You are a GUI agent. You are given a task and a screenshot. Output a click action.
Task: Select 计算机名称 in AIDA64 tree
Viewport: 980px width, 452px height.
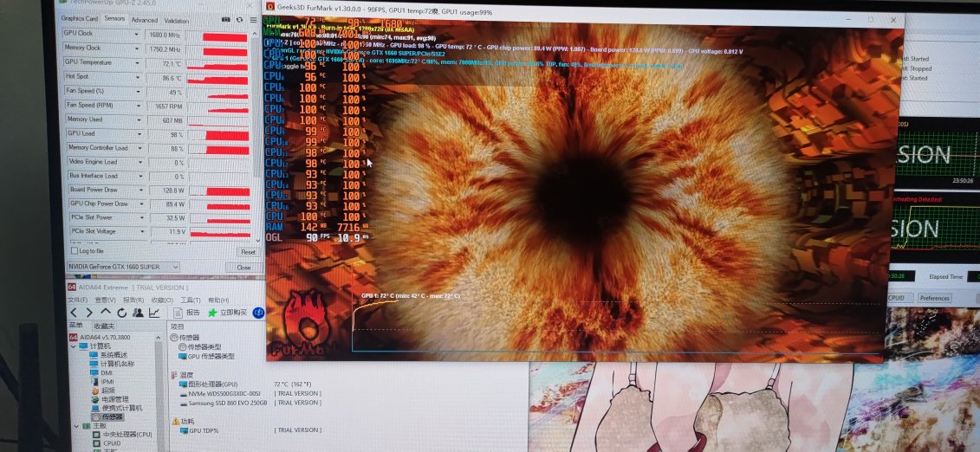[112, 364]
